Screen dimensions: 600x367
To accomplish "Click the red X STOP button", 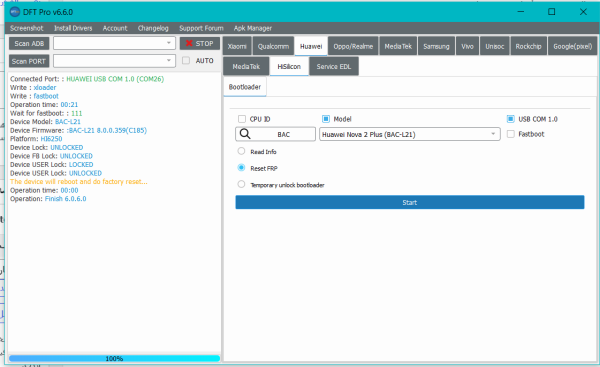I will click(200, 43).
